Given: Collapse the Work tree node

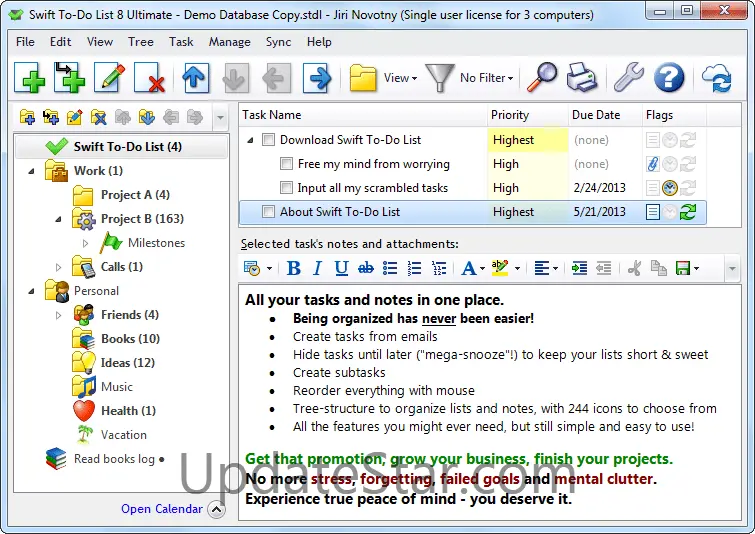Looking at the screenshot, I should (32, 171).
